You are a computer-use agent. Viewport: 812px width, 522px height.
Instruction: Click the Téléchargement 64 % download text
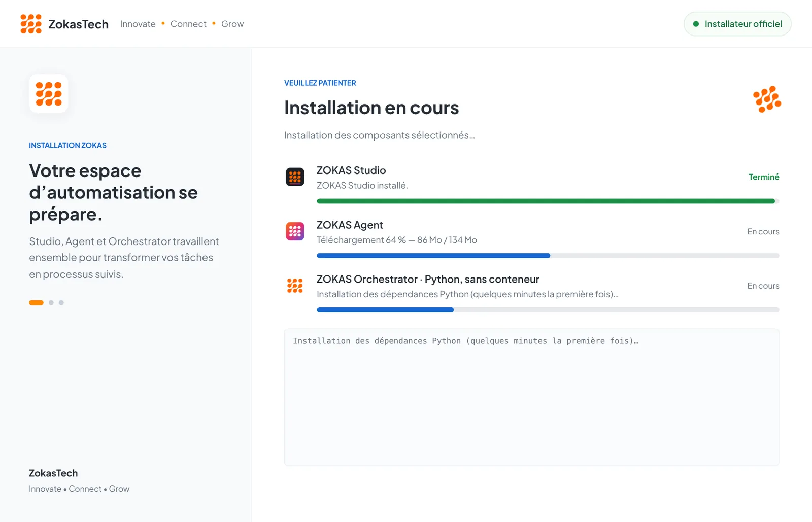[397, 240]
